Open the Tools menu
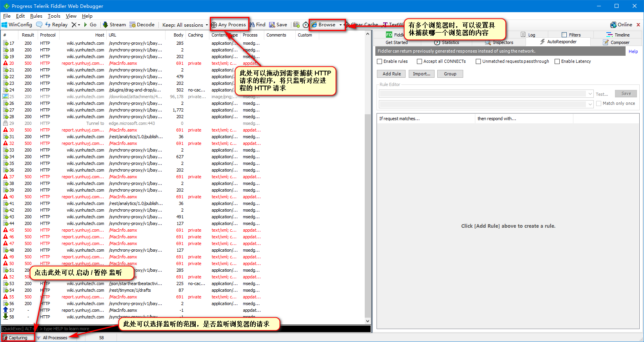The height and width of the screenshot is (342, 644). 54,16
